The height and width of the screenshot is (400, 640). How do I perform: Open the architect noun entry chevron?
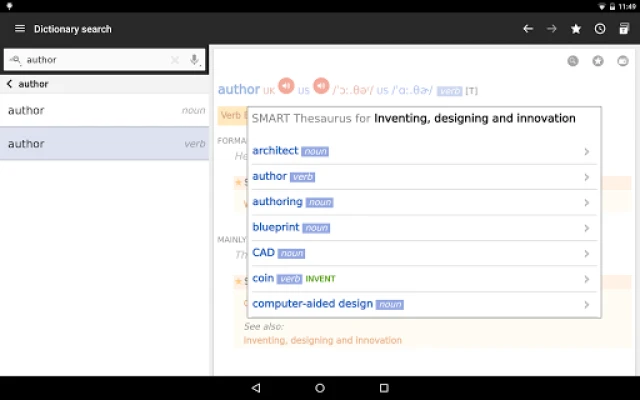tap(587, 151)
